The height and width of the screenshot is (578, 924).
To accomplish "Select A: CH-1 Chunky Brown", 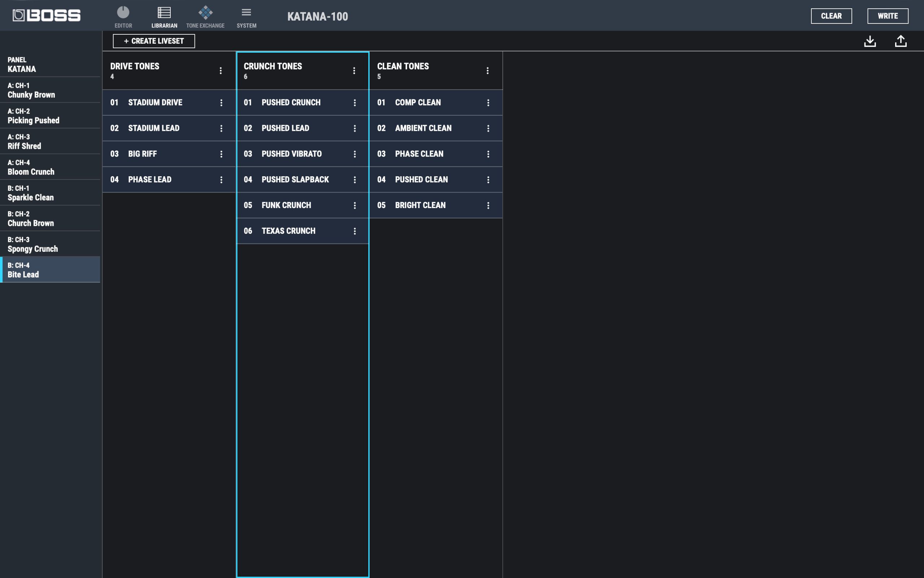I will coord(50,90).
